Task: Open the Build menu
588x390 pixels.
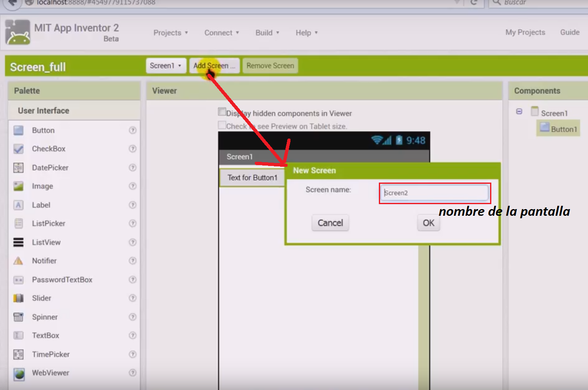Action: tap(266, 32)
